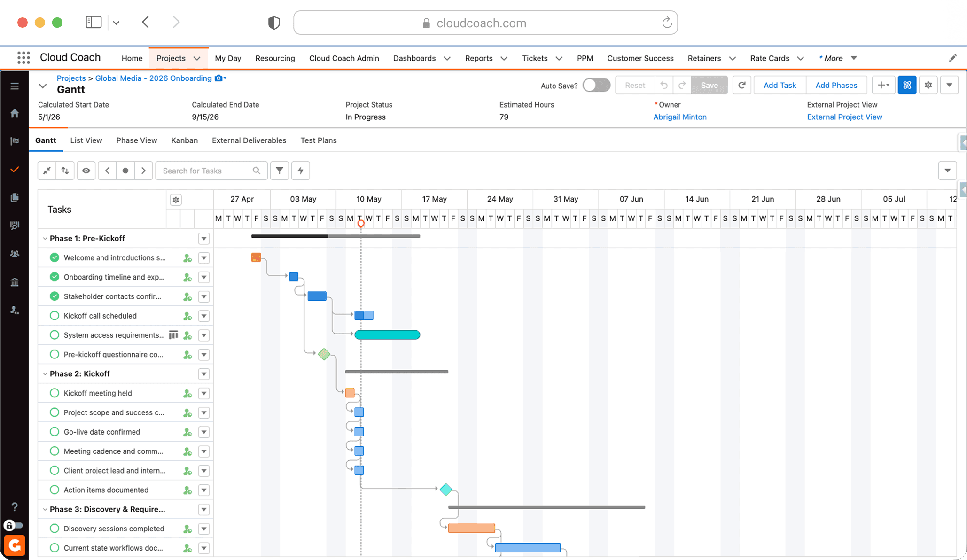Click column icon on System access requirements row
Viewport: 967px width, 560px height.
(x=173, y=335)
